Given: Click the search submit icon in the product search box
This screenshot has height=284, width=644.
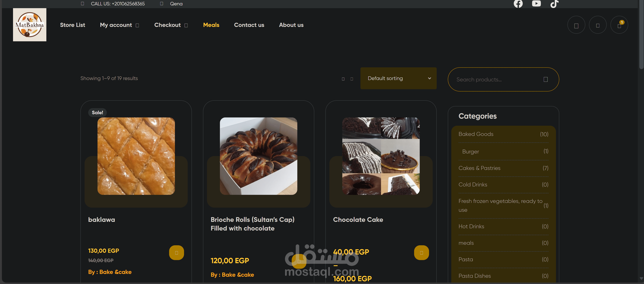Looking at the screenshot, I should tap(546, 80).
